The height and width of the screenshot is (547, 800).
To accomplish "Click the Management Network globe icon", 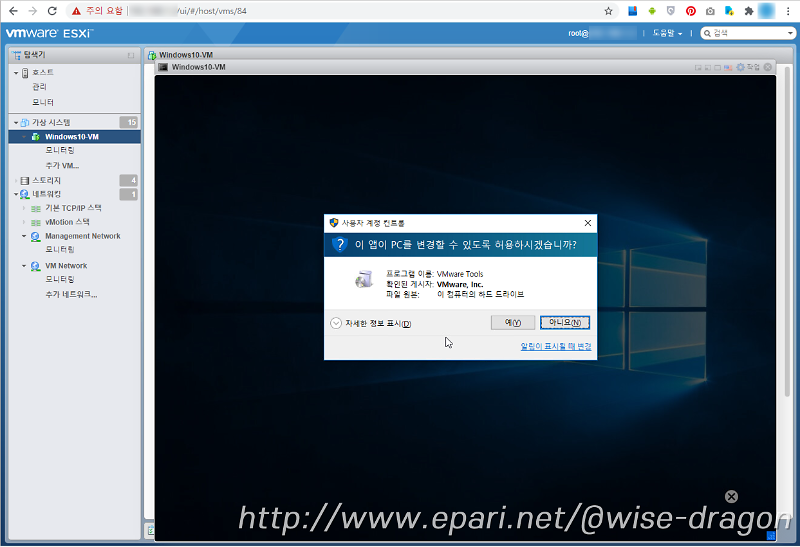I will click(36, 236).
